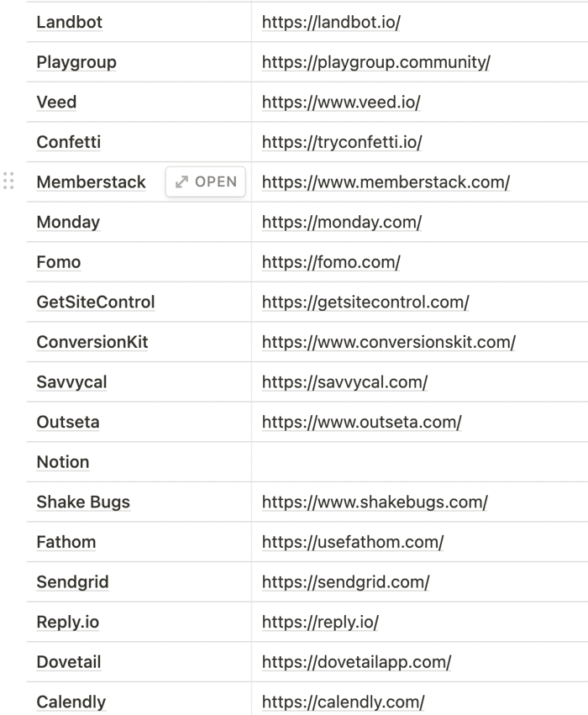The height and width of the screenshot is (715, 588).
Task: Follow the tryconfetti.io link
Action: tap(342, 142)
